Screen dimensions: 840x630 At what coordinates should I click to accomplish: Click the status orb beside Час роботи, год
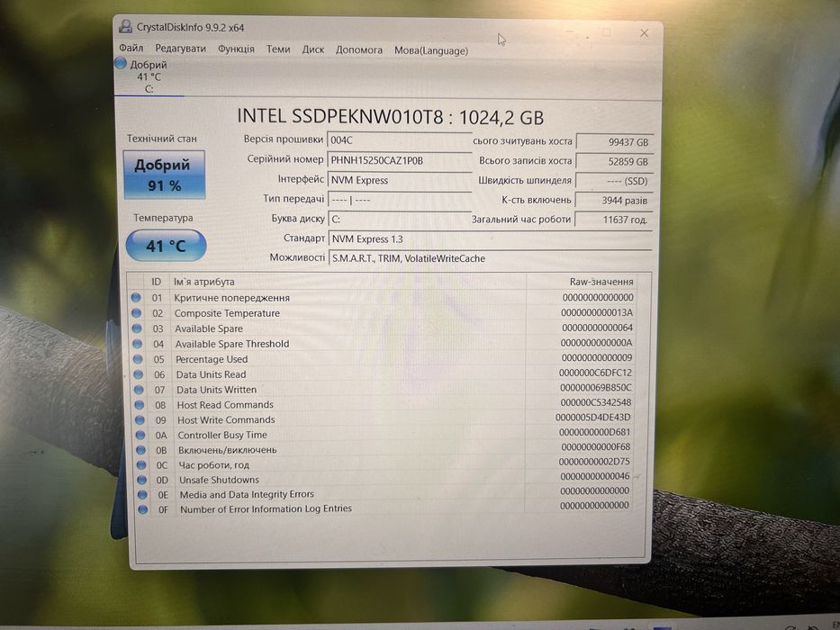coord(141,465)
